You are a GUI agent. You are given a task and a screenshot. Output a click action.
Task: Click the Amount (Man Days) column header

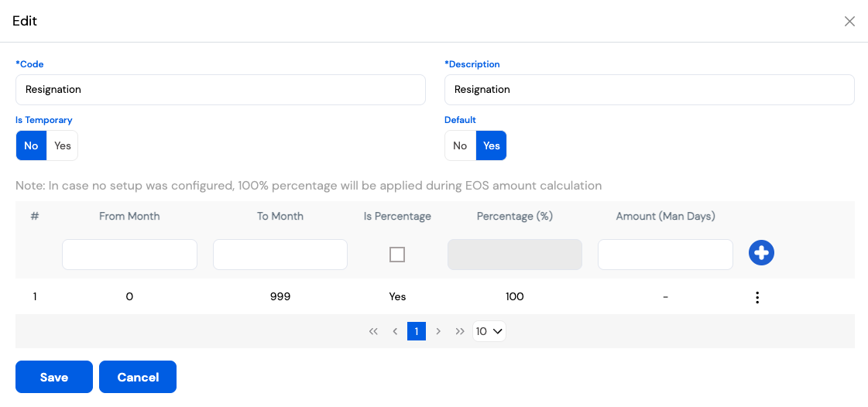(665, 216)
